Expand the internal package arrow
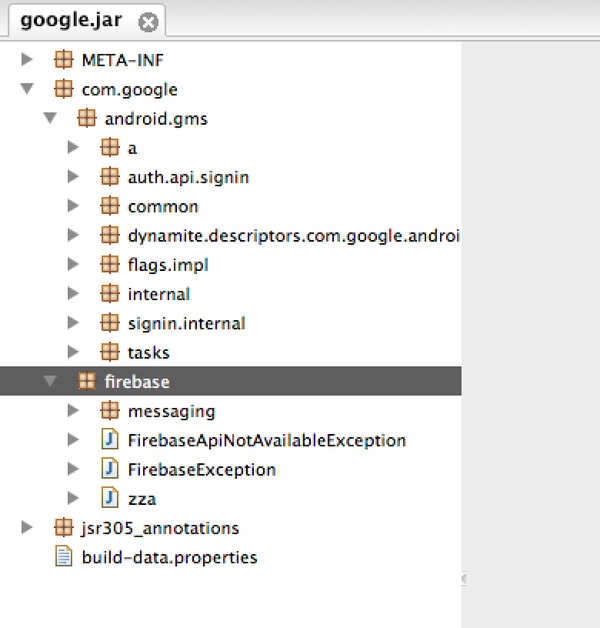The height and width of the screenshot is (628, 600). (x=73, y=294)
